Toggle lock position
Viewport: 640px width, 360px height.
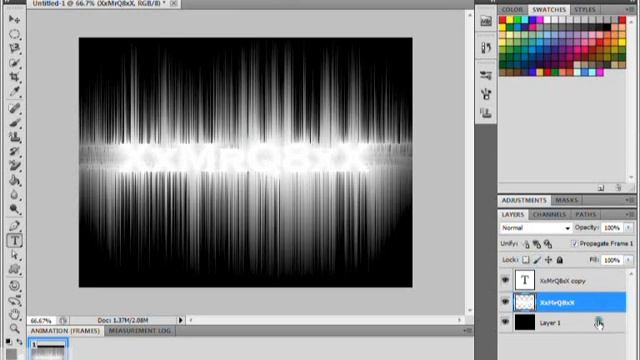(548, 260)
